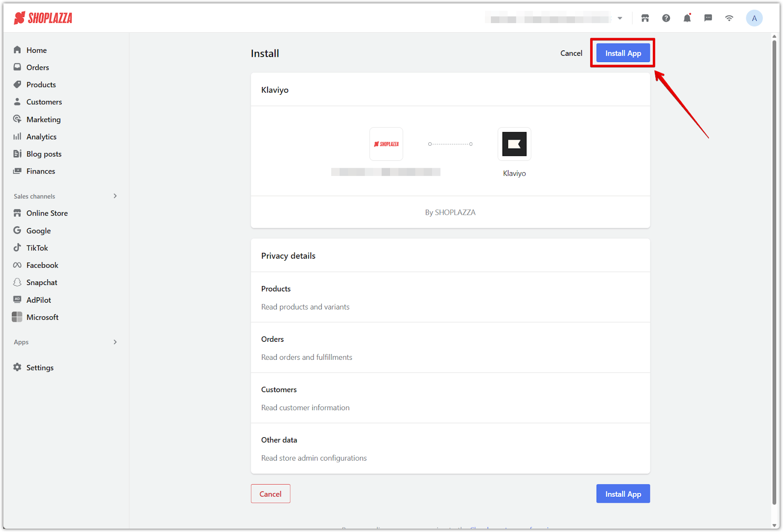Click the "By SHOPLAZZA" text
783x532 pixels.
pos(450,212)
